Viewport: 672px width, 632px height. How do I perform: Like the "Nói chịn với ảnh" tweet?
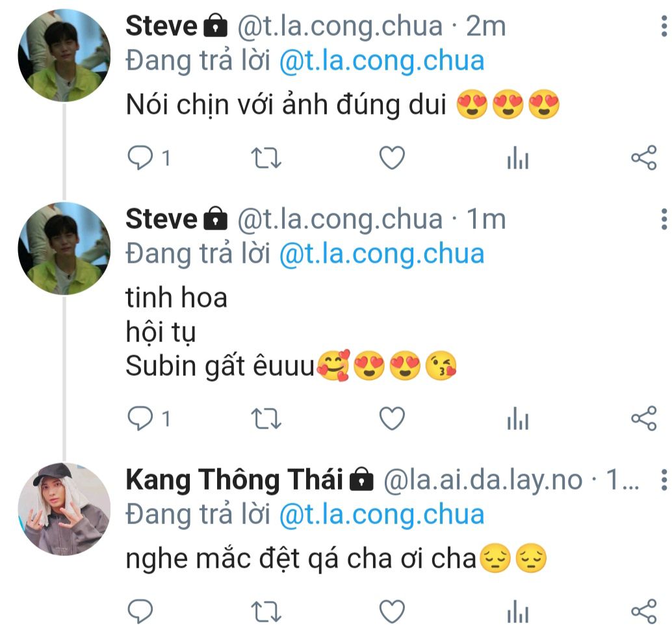pos(392,158)
